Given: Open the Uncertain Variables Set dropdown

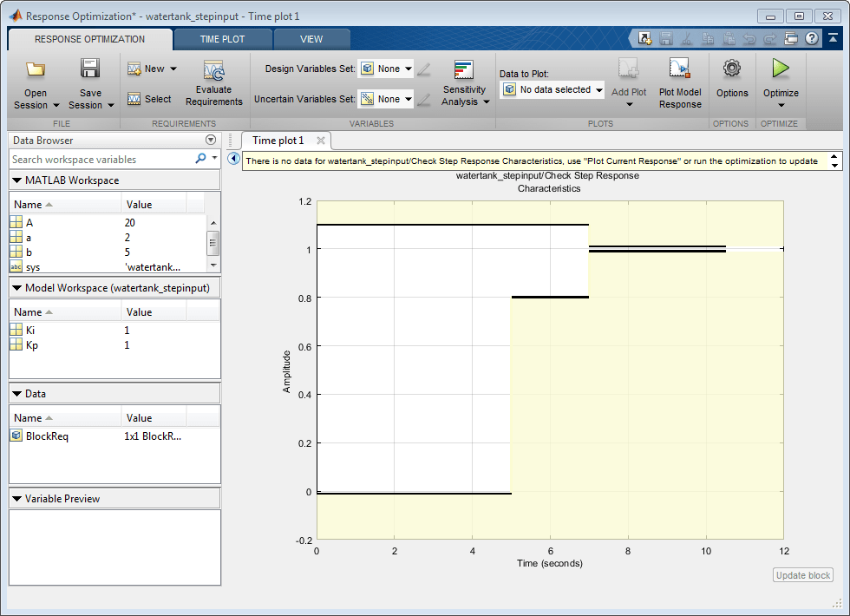Looking at the screenshot, I should (386, 99).
